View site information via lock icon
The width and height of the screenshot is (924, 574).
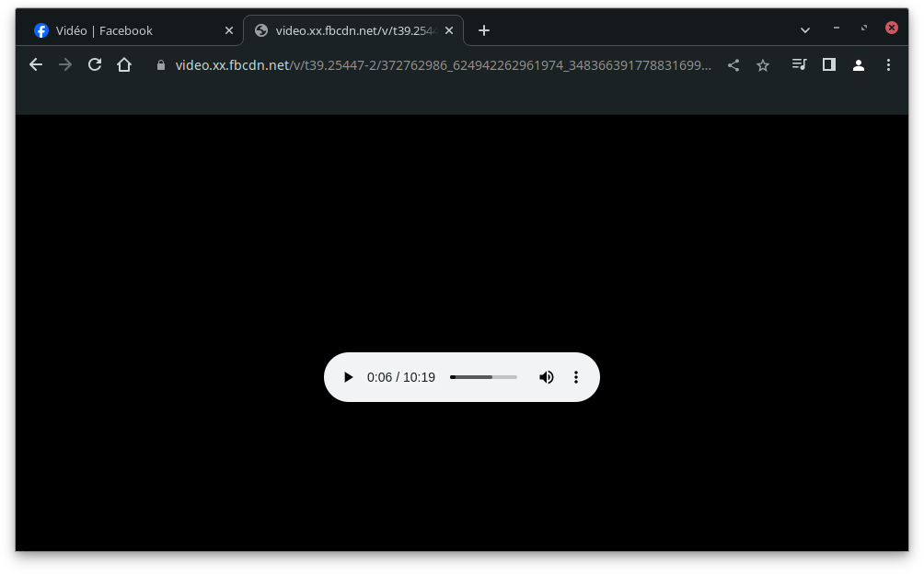(161, 65)
